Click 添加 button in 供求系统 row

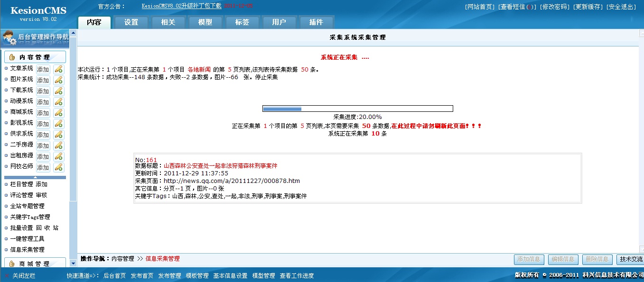43,135
